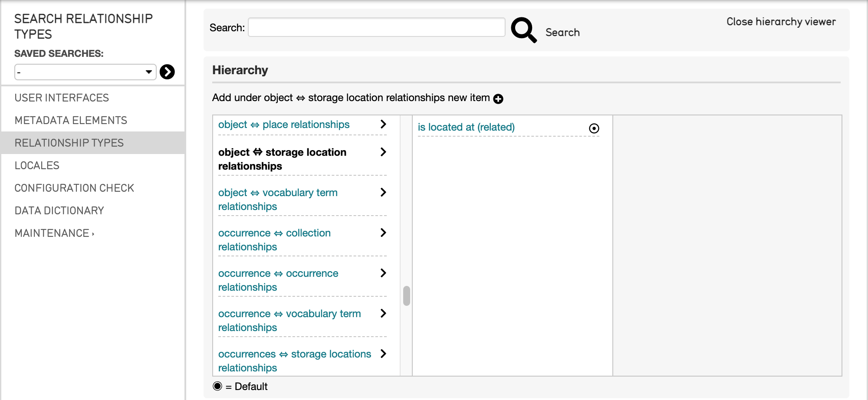The image size is (868, 400).
Task: Go to Metadata Elements section
Action: click(71, 121)
